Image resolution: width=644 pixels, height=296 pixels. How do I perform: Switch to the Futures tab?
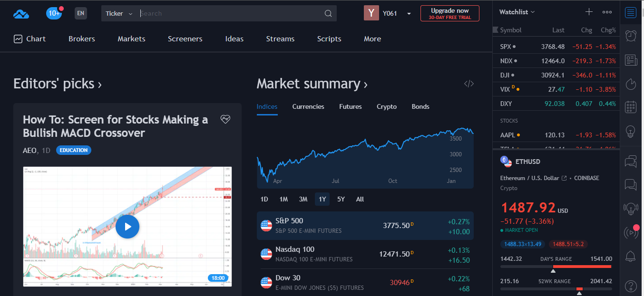coord(351,106)
